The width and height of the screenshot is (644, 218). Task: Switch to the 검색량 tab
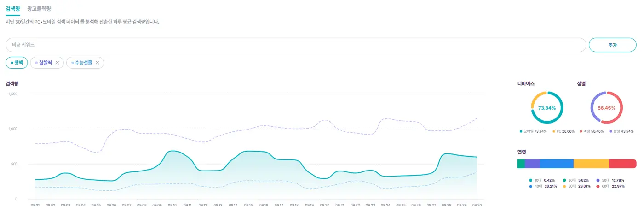[x=13, y=9]
